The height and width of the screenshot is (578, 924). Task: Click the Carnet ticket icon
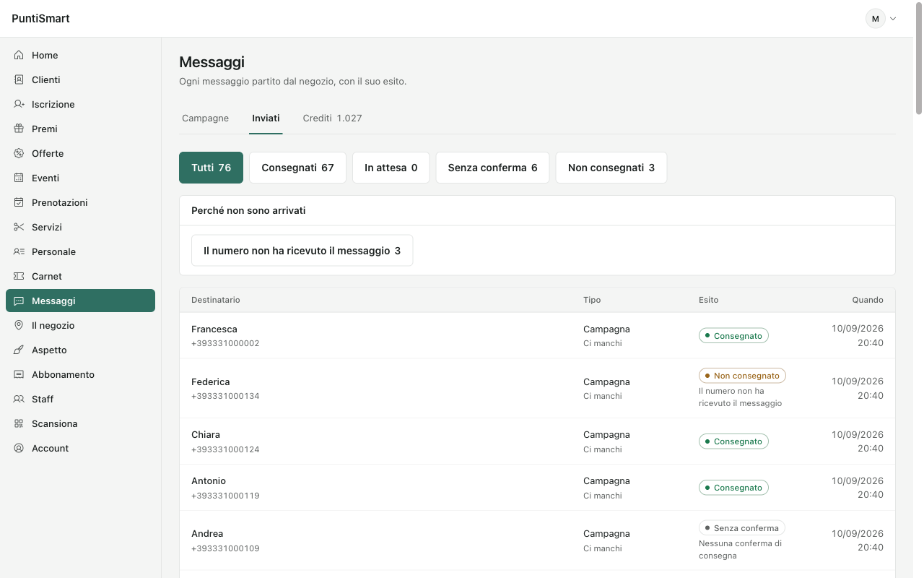pos(19,276)
